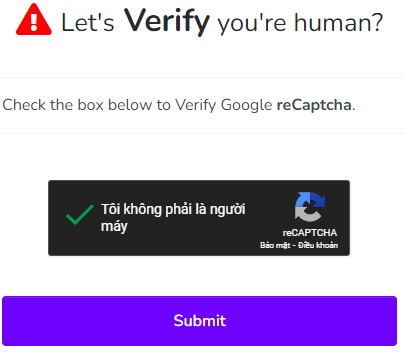Click the bold "reCaptcha" word in the instruction

(x=314, y=105)
